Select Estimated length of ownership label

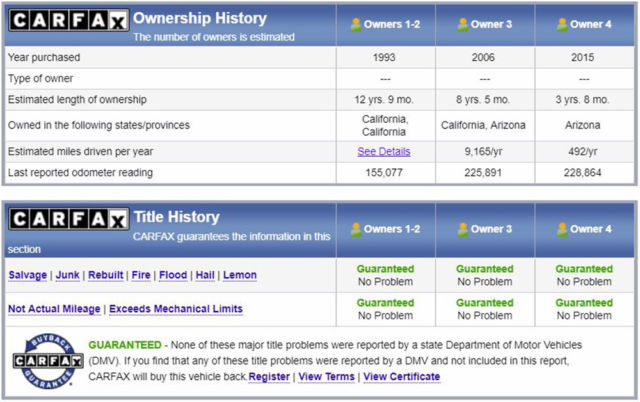click(77, 100)
